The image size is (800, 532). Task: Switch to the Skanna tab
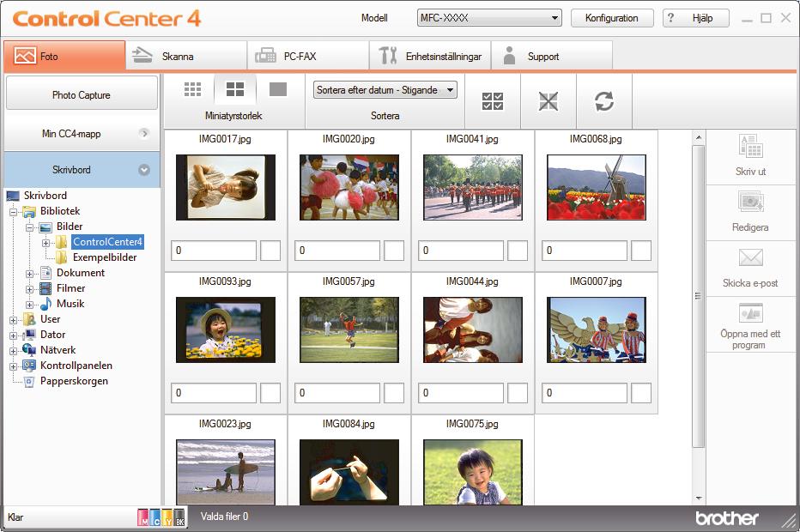click(186, 56)
